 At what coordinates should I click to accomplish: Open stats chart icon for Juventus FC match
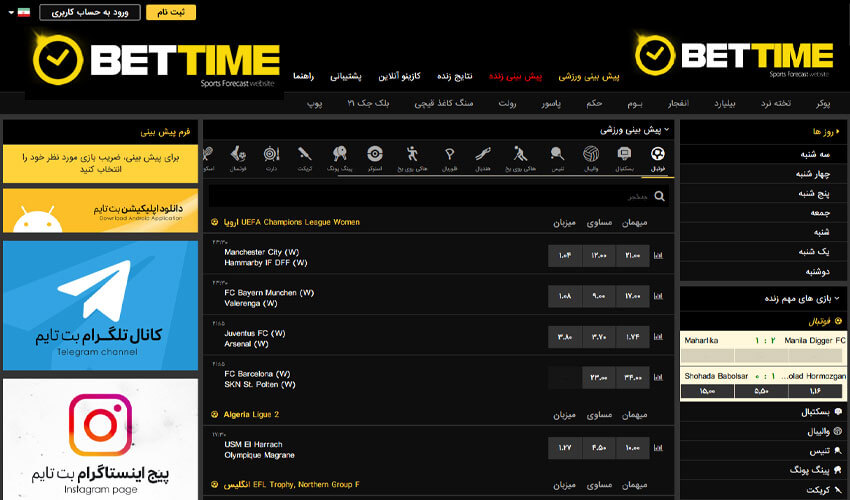click(658, 337)
